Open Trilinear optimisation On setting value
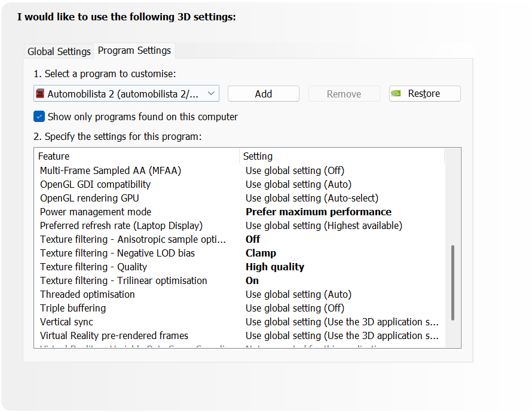The image size is (532, 412). point(252,280)
